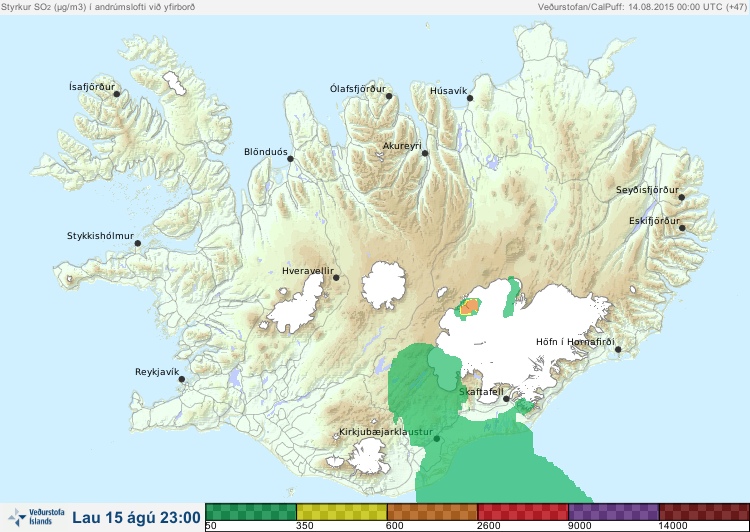Viewport: 750px width, 532px height.
Task: Click the red 2600 legend swatch
Action: click(523, 512)
